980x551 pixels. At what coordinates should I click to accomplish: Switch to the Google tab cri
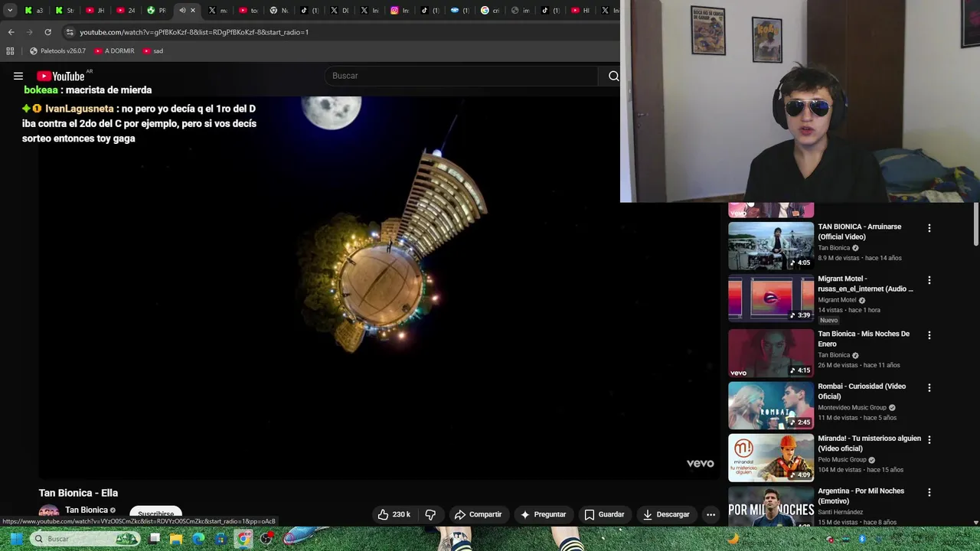[x=490, y=10]
